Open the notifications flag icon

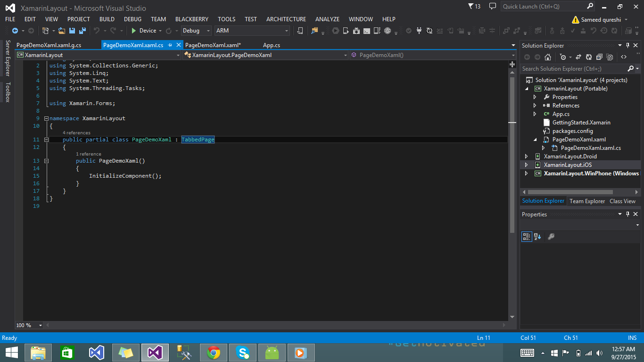coord(474,7)
